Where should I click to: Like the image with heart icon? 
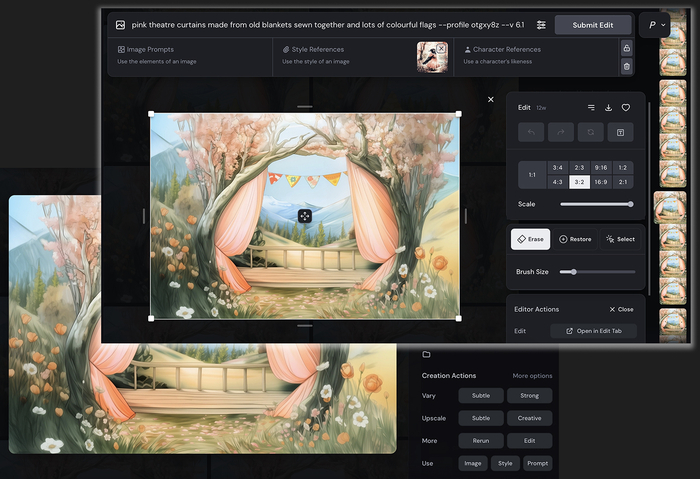point(626,107)
